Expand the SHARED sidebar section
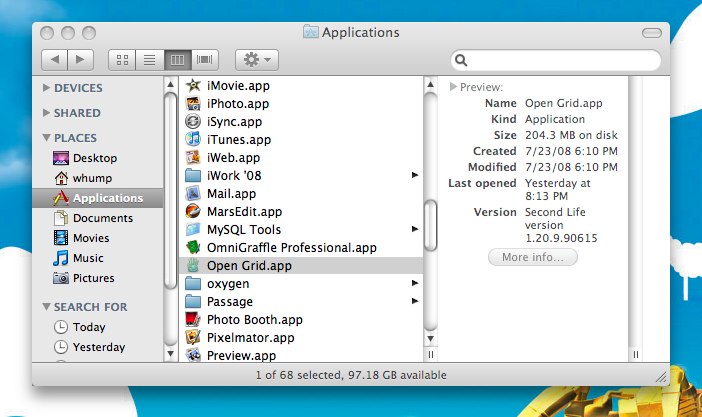 click(x=46, y=113)
